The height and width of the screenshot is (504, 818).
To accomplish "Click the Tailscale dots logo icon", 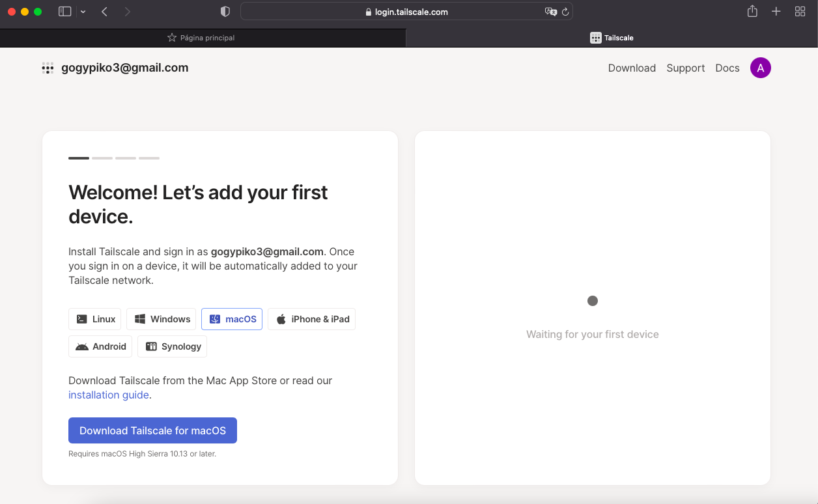I will [48, 68].
